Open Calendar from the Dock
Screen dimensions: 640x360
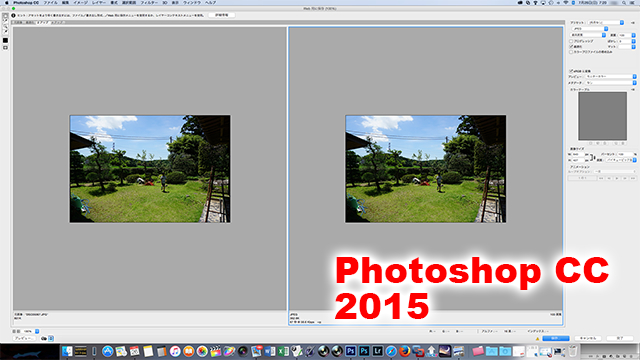tap(134, 351)
